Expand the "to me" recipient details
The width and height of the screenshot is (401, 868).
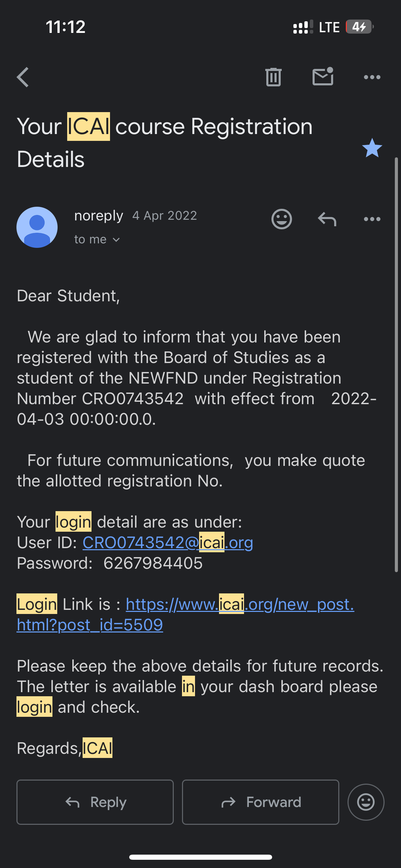tap(97, 240)
